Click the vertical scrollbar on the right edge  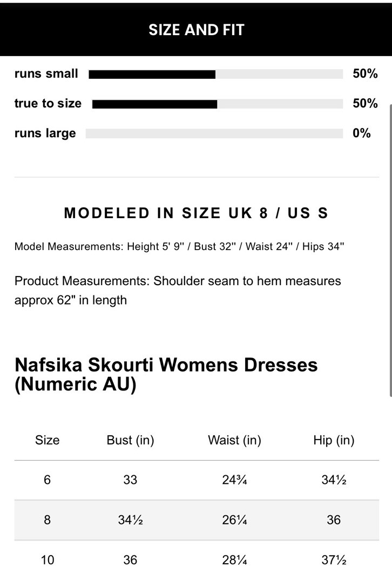(390, 248)
